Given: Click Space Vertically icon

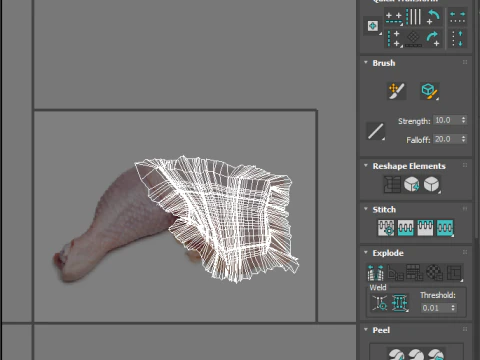Looking at the screenshot, I should [457, 39].
